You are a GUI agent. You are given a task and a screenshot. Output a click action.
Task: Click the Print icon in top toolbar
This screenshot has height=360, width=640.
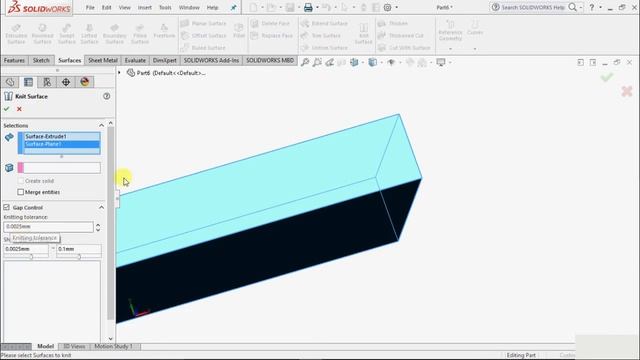click(x=308, y=7)
